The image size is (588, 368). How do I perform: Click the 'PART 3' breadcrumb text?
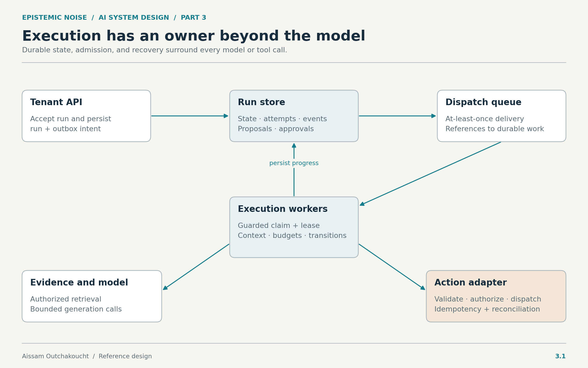[x=193, y=18]
